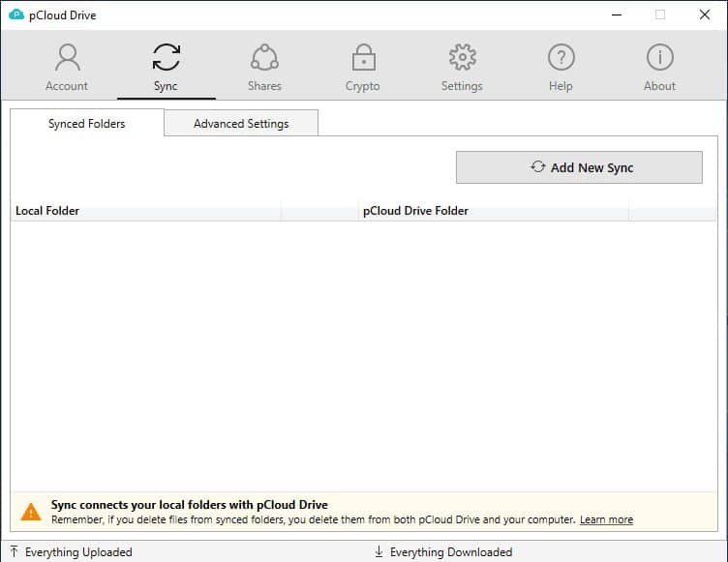Follow the Learn more link
The height and width of the screenshot is (562, 728).
click(606, 519)
